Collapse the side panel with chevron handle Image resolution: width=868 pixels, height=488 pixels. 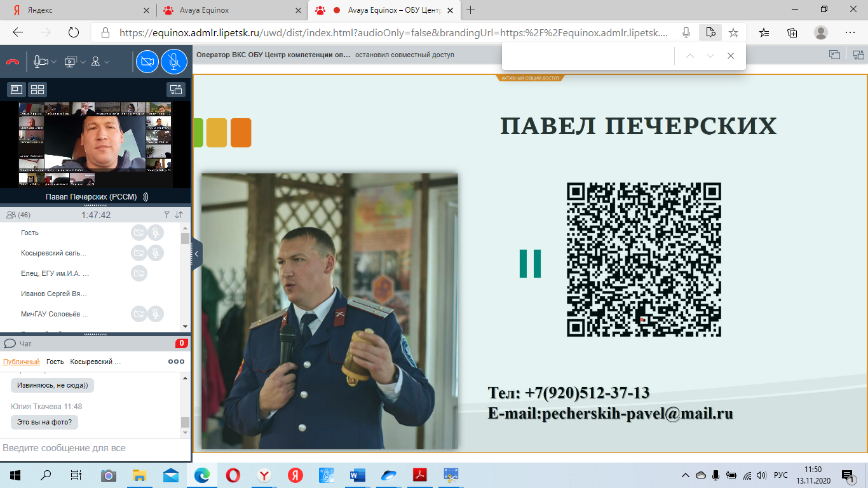(196, 254)
